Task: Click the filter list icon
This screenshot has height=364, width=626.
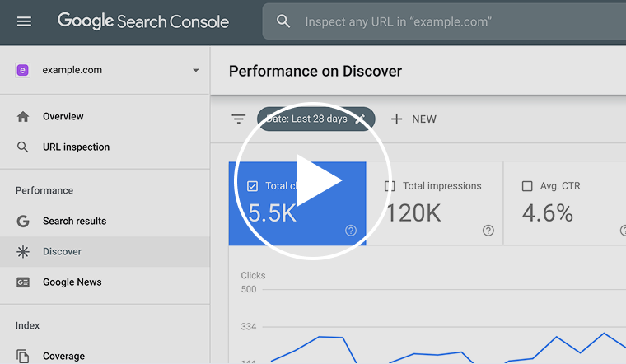Action: 239,119
